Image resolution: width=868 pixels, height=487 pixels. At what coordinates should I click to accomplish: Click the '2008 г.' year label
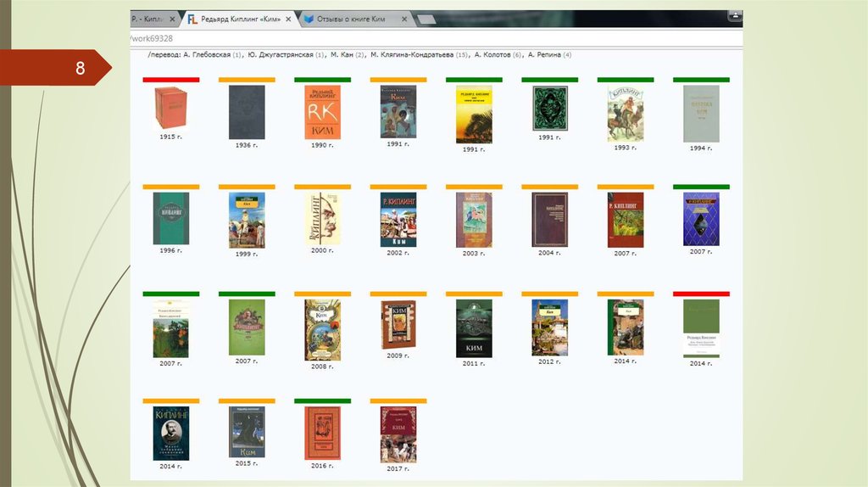pos(323,367)
